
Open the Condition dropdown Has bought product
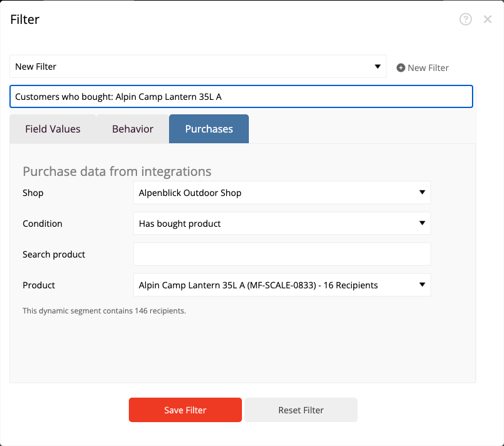tap(282, 224)
